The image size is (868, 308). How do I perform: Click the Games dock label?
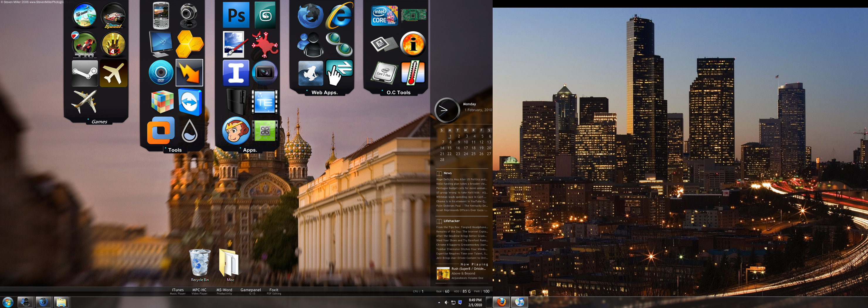(99, 122)
